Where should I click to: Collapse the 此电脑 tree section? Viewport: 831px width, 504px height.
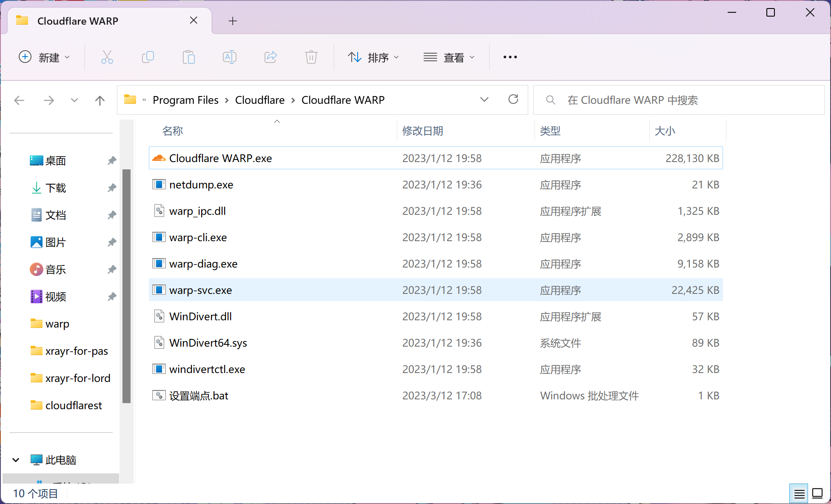16,460
